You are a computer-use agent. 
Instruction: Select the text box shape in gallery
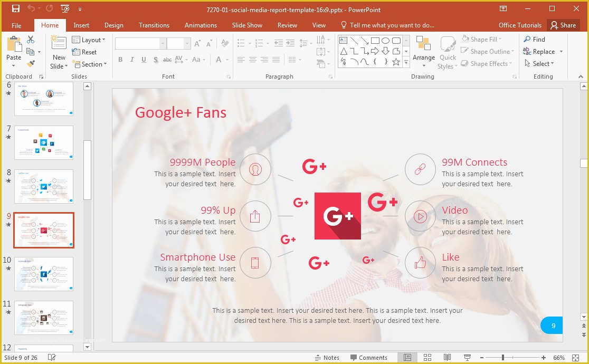pyautogui.click(x=344, y=40)
